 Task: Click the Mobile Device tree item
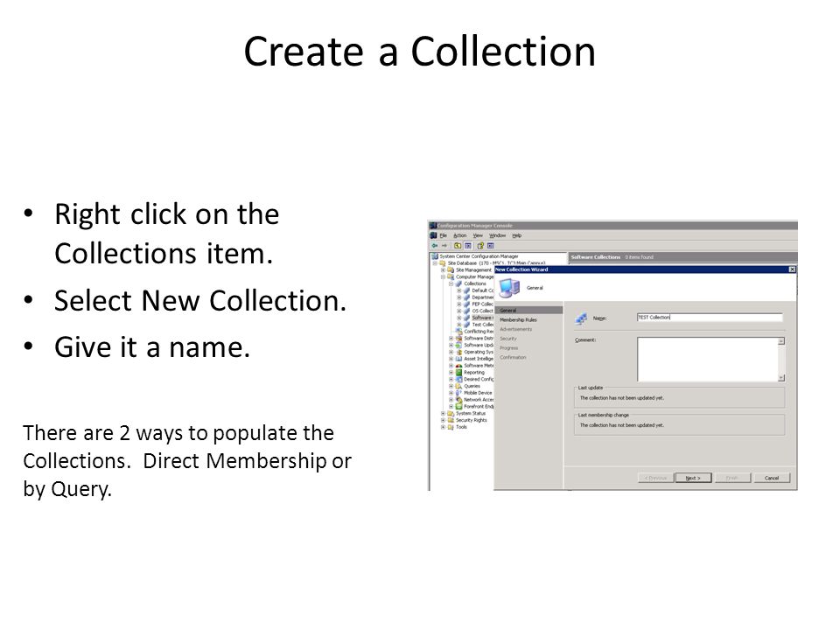478,393
